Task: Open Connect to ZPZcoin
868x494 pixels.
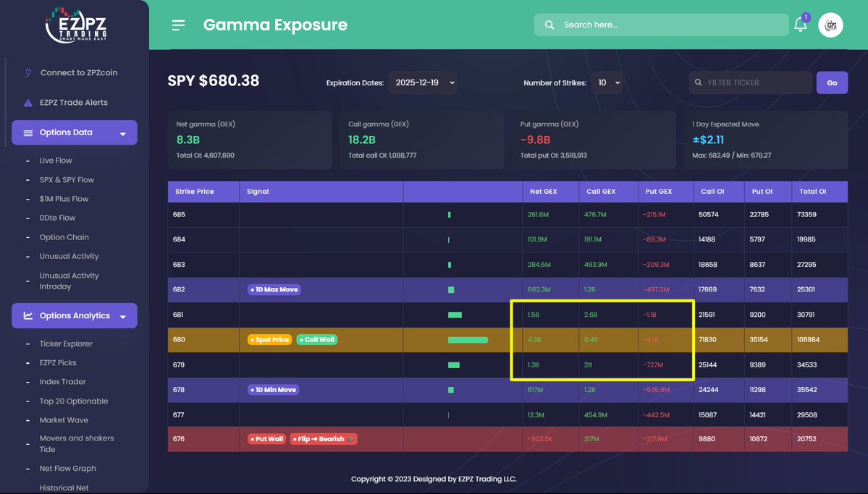Action: [x=79, y=72]
